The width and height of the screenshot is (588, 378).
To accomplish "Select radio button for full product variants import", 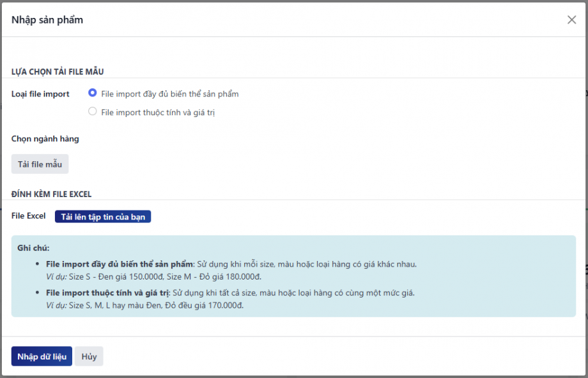I will (x=93, y=93).
